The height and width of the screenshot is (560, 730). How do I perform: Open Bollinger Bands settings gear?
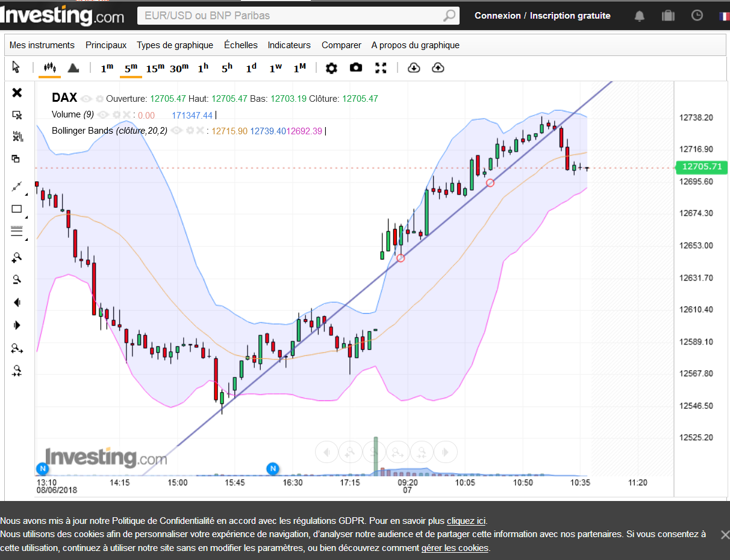tap(190, 130)
